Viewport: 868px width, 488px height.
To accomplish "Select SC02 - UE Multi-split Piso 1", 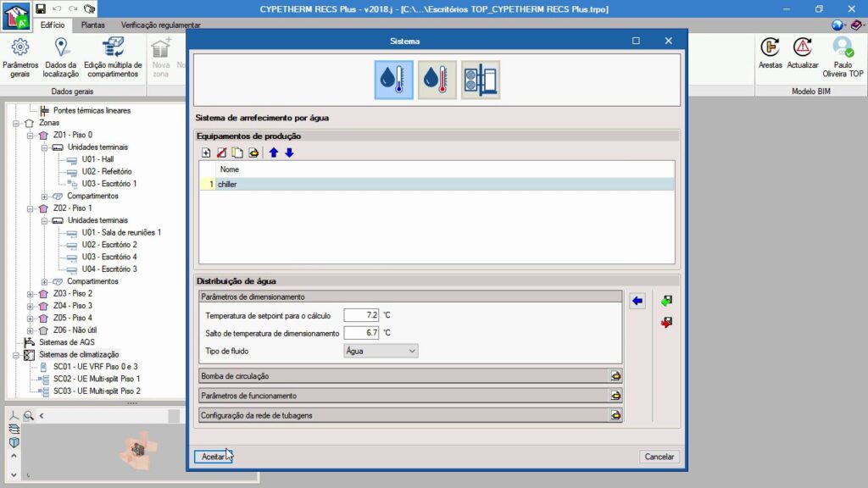I will (x=96, y=379).
